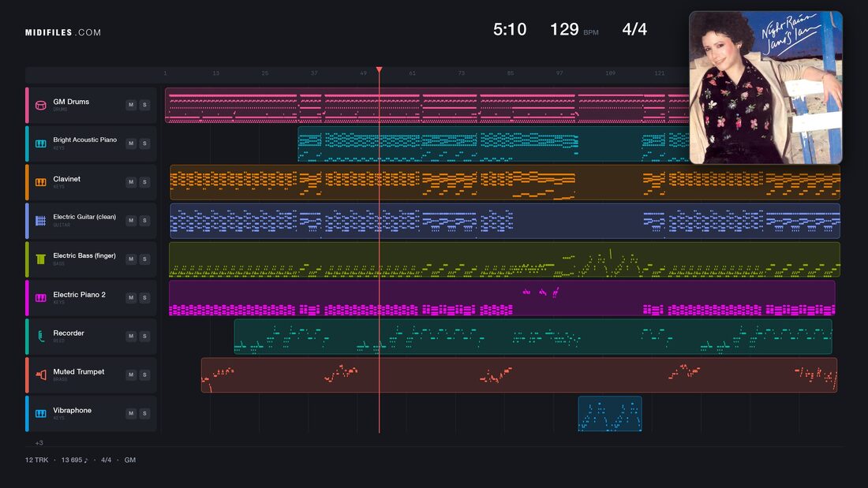Click bar 121 on the timeline ruler

pos(660,73)
